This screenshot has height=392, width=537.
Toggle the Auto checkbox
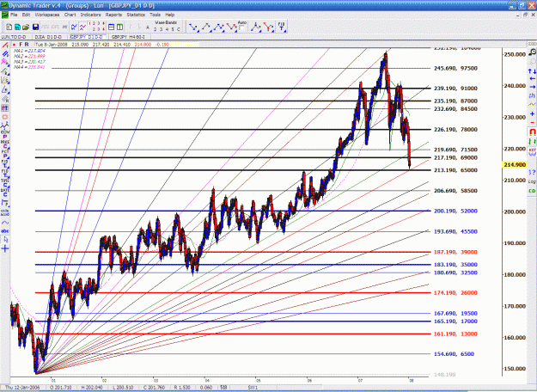241,27
